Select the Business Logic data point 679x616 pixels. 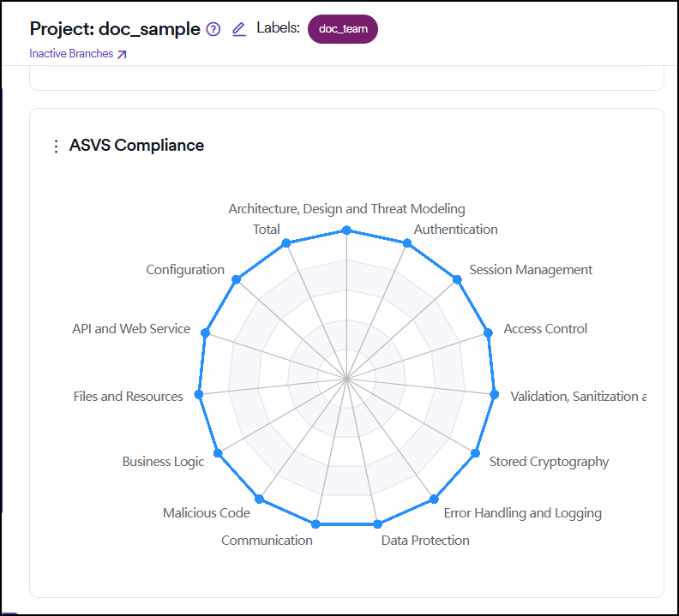(x=217, y=452)
